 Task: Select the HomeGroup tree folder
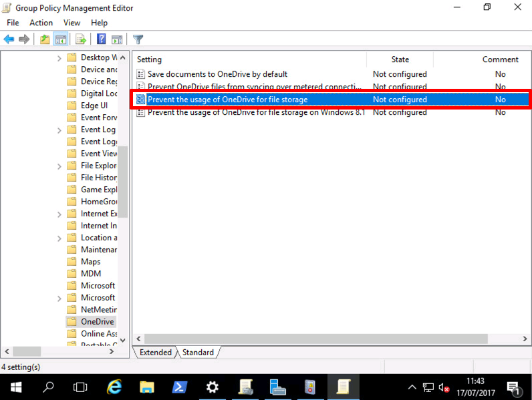click(99, 202)
